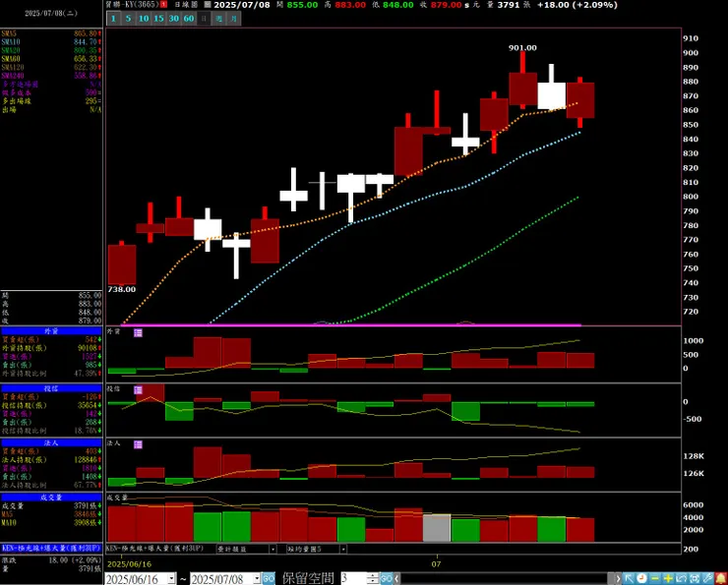Click the SMA5 legend row

pyautogui.click(x=51, y=33)
